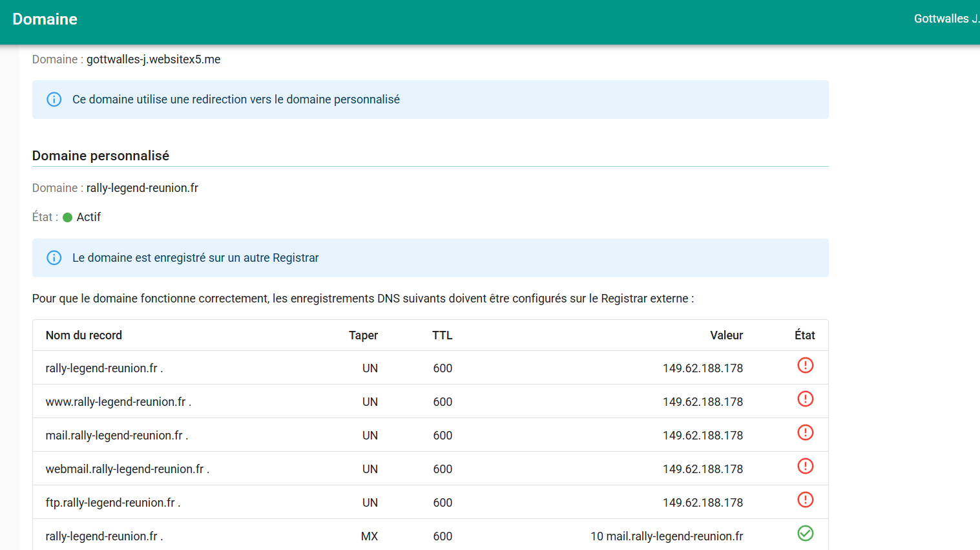Click error icon for rally-legend-reunion.fr UN record
The width and height of the screenshot is (980, 550).
(x=805, y=366)
